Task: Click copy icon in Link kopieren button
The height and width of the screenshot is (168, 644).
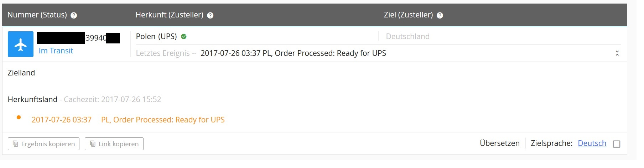Action: [93, 144]
